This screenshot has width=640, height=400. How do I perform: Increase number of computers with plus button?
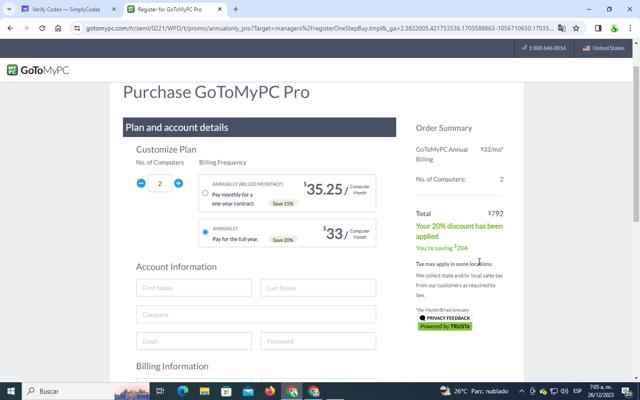tap(178, 184)
